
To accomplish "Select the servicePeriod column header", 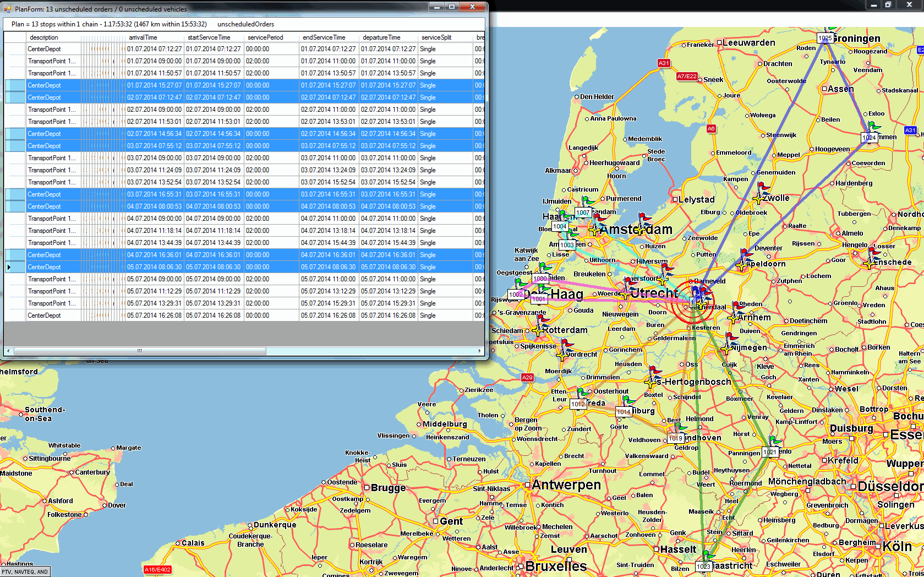I will (x=265, y=37).
